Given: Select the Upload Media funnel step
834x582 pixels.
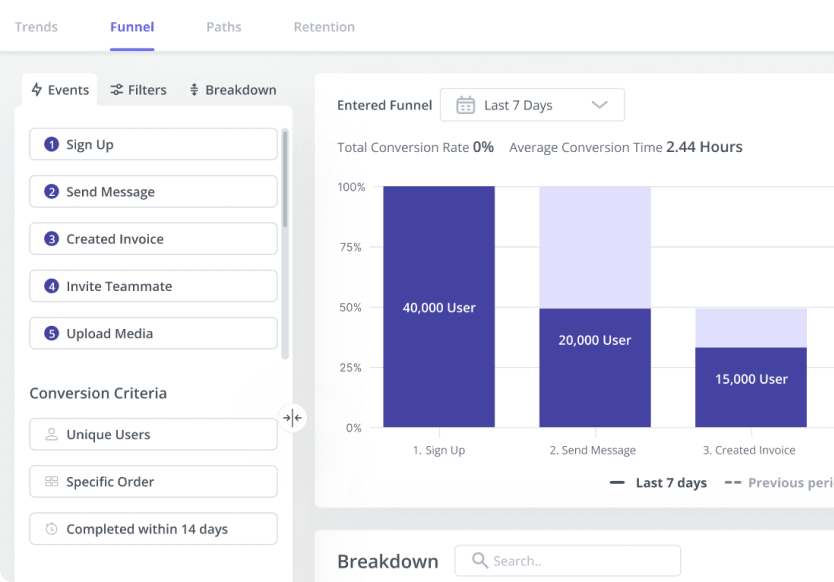Looking at the screenshot, I should [153, 333].
